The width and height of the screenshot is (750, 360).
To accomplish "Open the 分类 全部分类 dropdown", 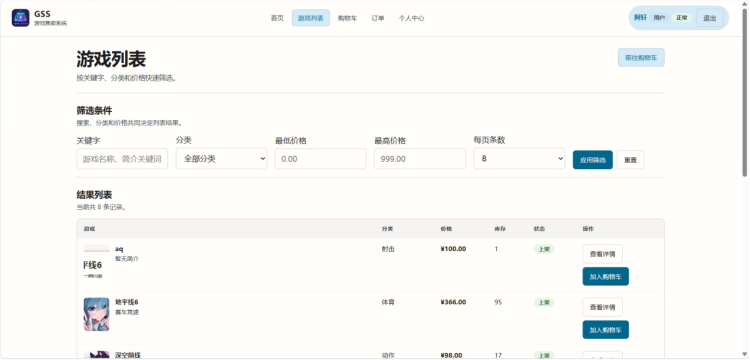I will [221, 159].
